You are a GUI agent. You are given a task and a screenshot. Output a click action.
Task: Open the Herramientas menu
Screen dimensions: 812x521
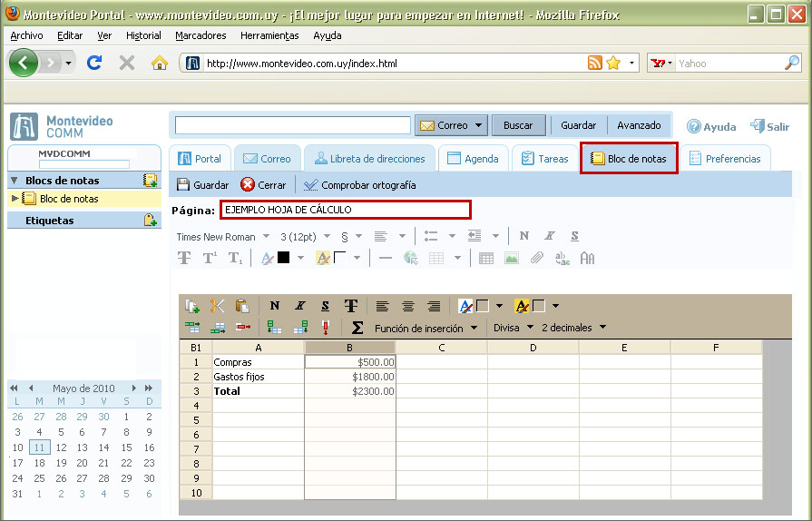pyautogui.click(x=269, y=35)
